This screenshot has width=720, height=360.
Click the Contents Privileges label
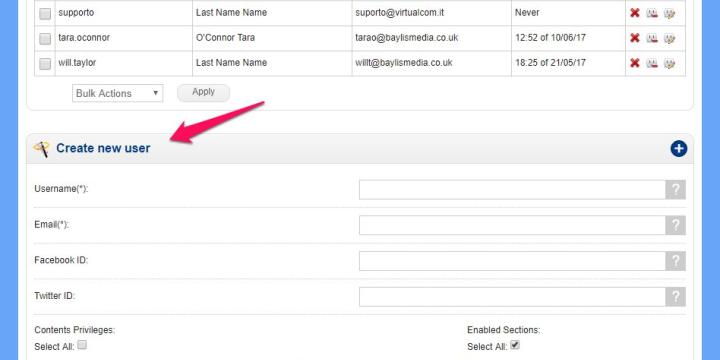coord(74,330)
